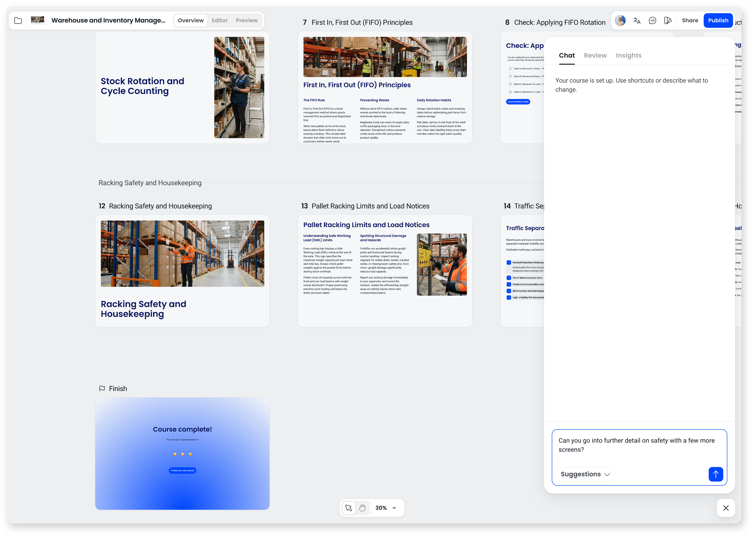Click the Share button
The width and height of the screenshot is (756, 538).
[690, 20]
